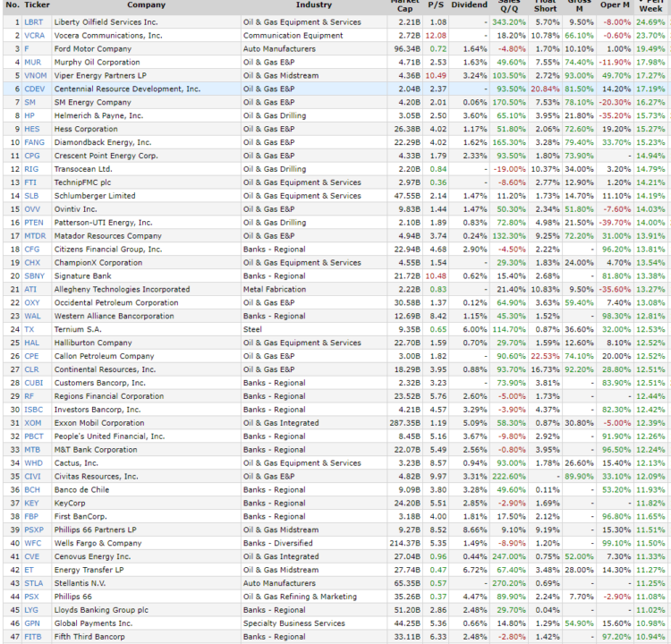Open the XOM ticker link
The height and width of the screenshot is (644, 671).
tap(33, 423)
